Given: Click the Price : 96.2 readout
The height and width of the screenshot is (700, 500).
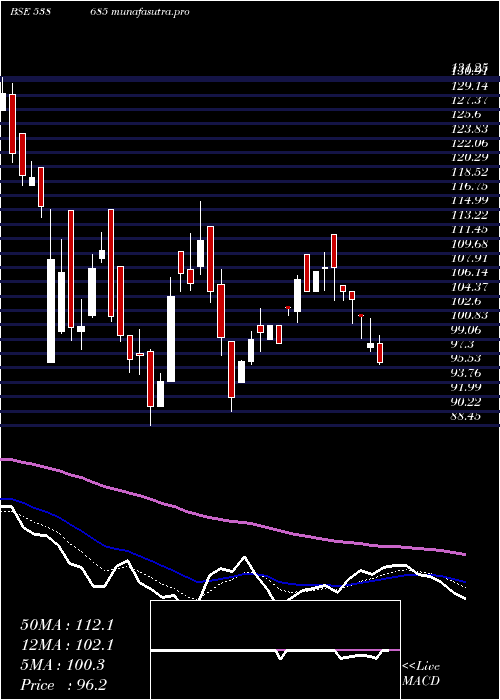Looking at the screenshot, I should (x=64, y=685).
